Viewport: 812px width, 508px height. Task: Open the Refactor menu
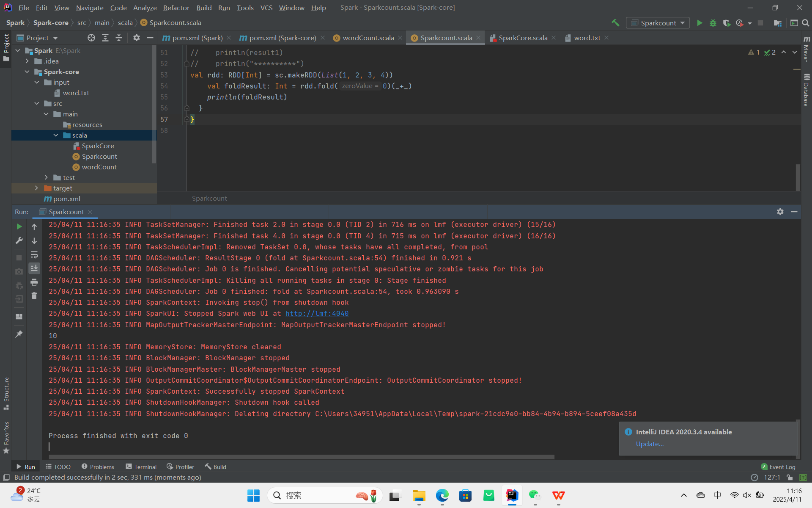[176, 8]
